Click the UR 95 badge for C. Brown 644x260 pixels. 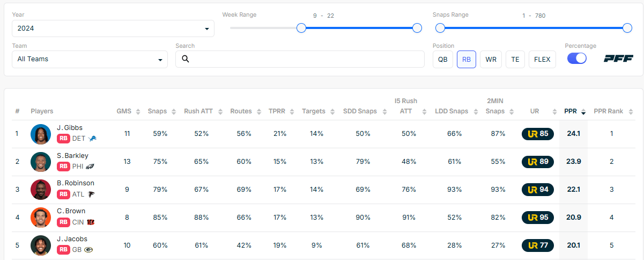click(537, 218)
